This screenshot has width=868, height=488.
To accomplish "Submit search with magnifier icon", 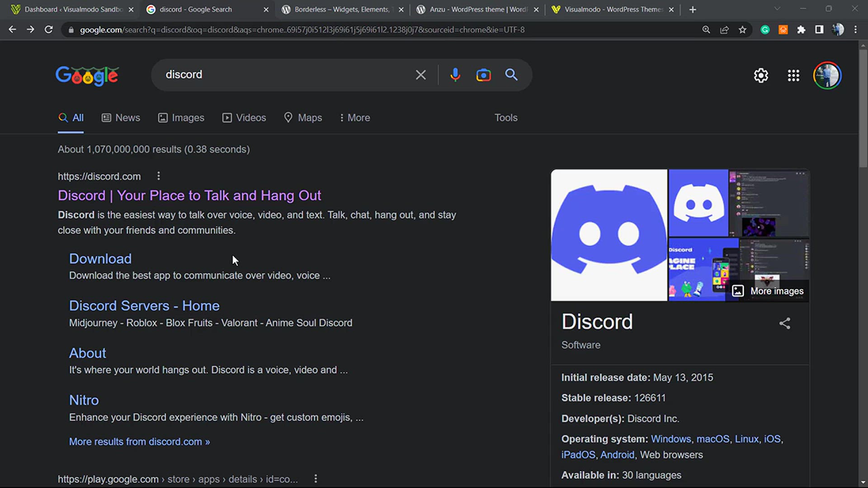I will pos(511,75).
